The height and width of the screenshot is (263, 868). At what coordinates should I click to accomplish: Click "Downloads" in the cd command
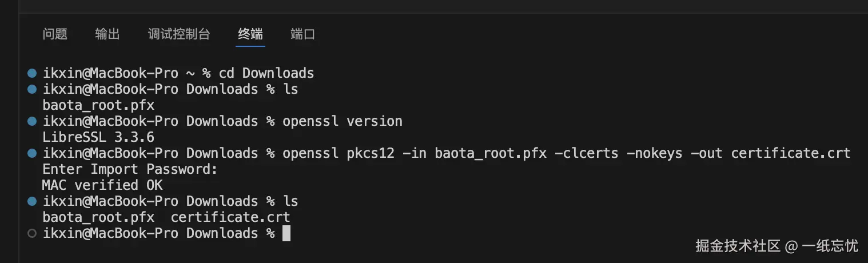278,73
